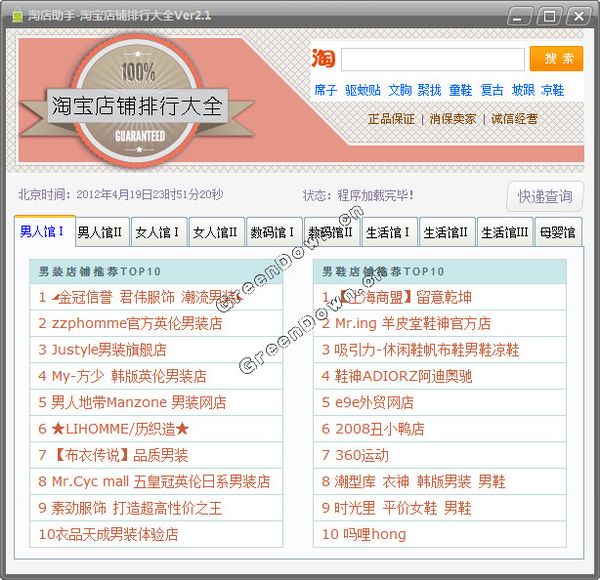This screenshot has height=580, width=600.
Task: Open shop Justyle男装旗舰店
Action: pos(156,350)
